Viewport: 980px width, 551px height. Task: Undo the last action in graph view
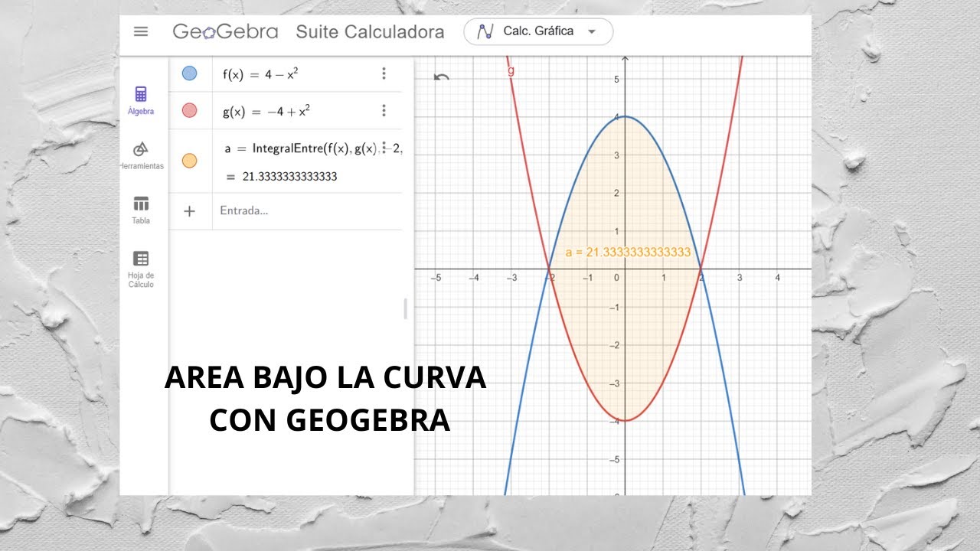click(441, 77)
